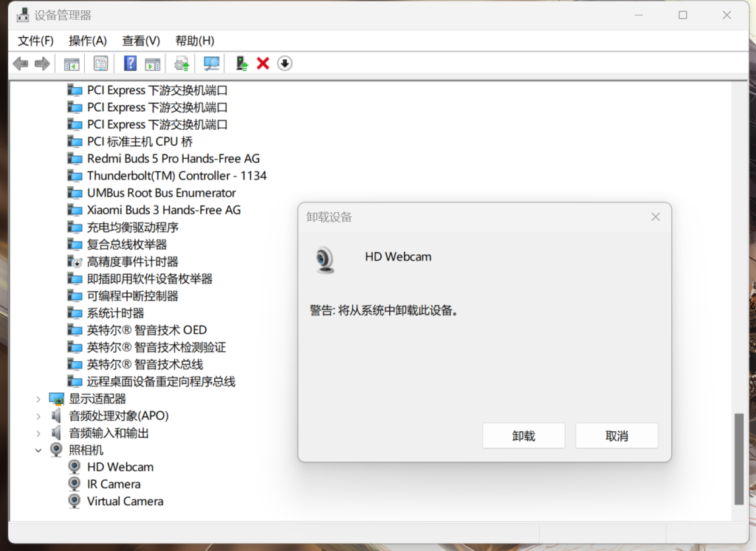Click the Back arrow toolbar icon
The image size is (756, 551).
point(21,64)
